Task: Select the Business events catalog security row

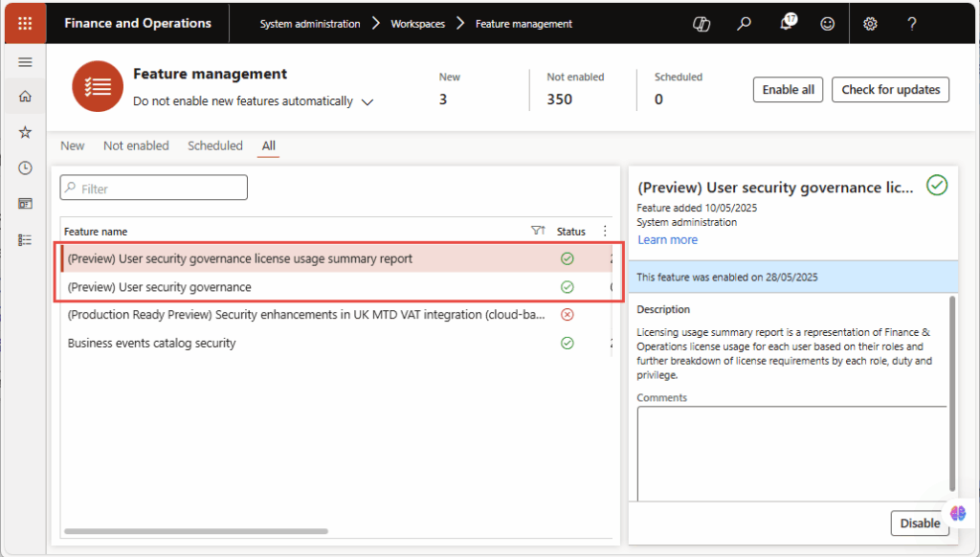Action: tap(336, 344)
